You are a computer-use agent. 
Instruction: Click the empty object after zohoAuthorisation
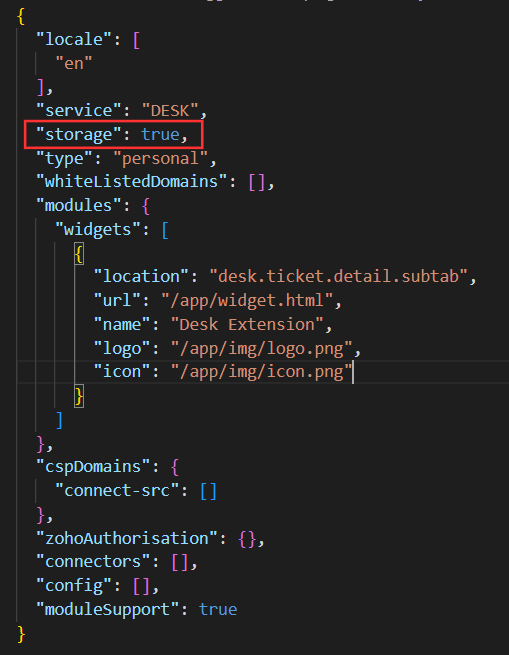click(247, 539)
